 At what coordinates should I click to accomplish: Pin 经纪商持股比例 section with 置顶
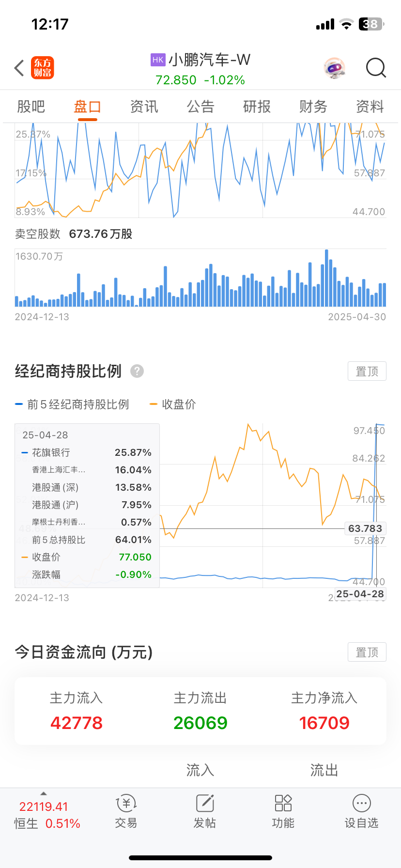[x=367, y=371]
